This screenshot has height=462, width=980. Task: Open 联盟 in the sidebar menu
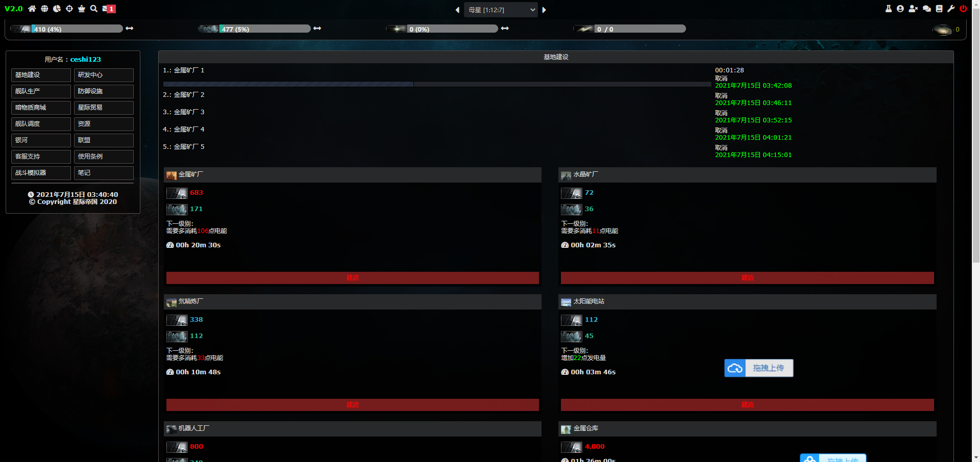pyautogui.click(x=104, y=140)
